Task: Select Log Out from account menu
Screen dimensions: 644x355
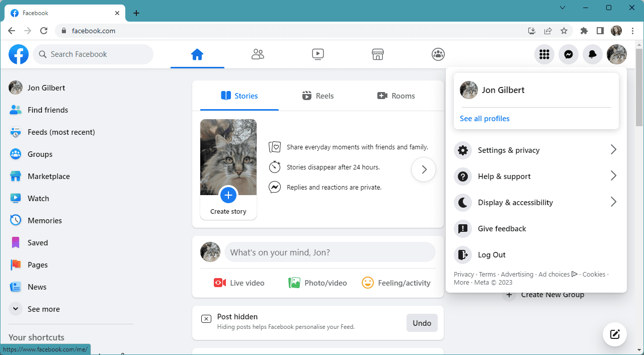Action: point(491,255)
